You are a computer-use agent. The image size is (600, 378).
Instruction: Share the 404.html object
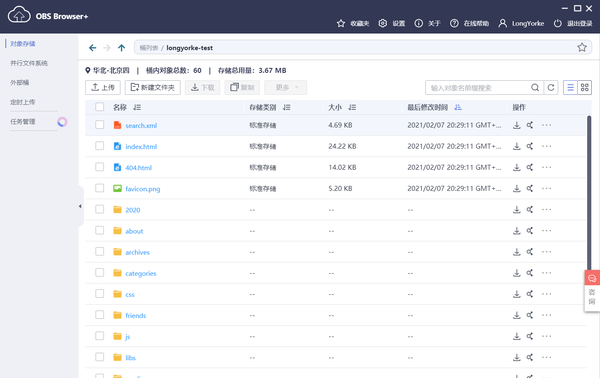click(x=530, y=167)
